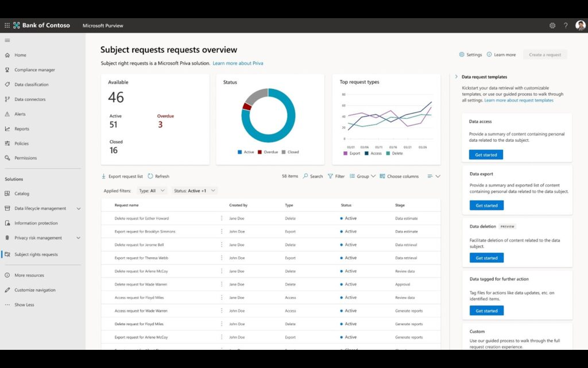Collapse the Data request templates panel
Viewport: 588px width, 368px height.
point(456,77)
